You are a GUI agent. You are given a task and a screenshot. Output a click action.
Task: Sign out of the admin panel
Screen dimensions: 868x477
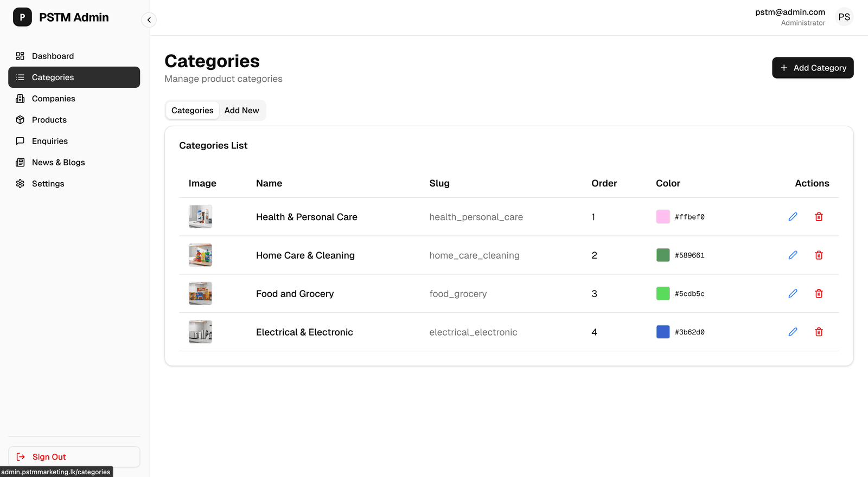pyautogui.click(x=74, y=457)
